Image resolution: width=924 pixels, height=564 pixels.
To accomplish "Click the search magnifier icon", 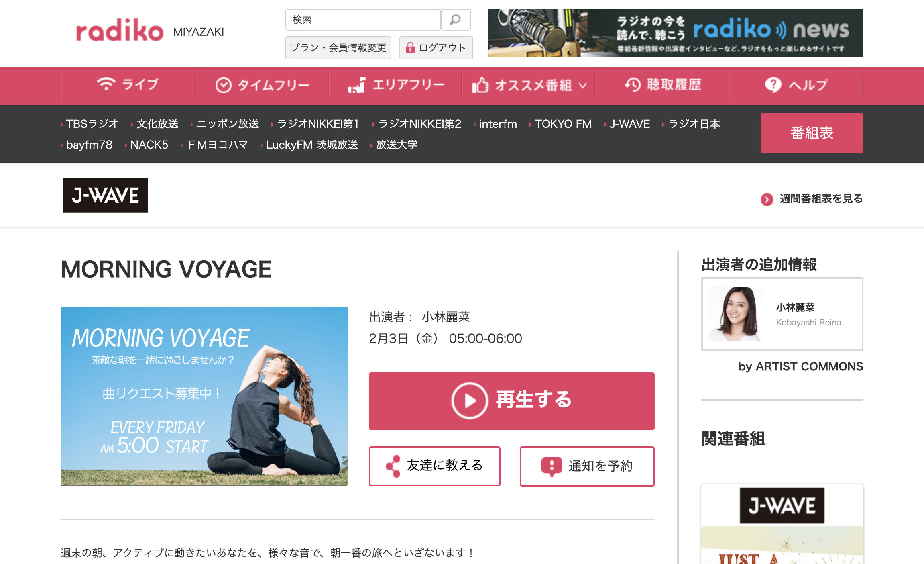I will pyautogui.click(x=456, y=19).
